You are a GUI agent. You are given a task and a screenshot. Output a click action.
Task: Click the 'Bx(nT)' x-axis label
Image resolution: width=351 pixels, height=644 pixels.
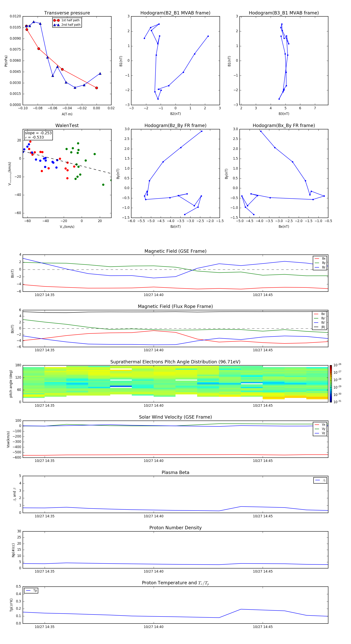click(x=284, y=227)
